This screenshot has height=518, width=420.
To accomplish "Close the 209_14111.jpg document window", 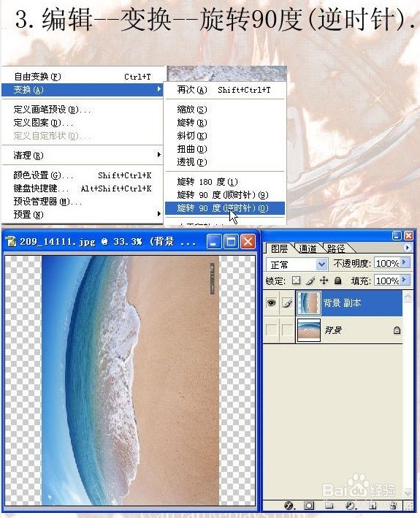I will tap(248, 242).
